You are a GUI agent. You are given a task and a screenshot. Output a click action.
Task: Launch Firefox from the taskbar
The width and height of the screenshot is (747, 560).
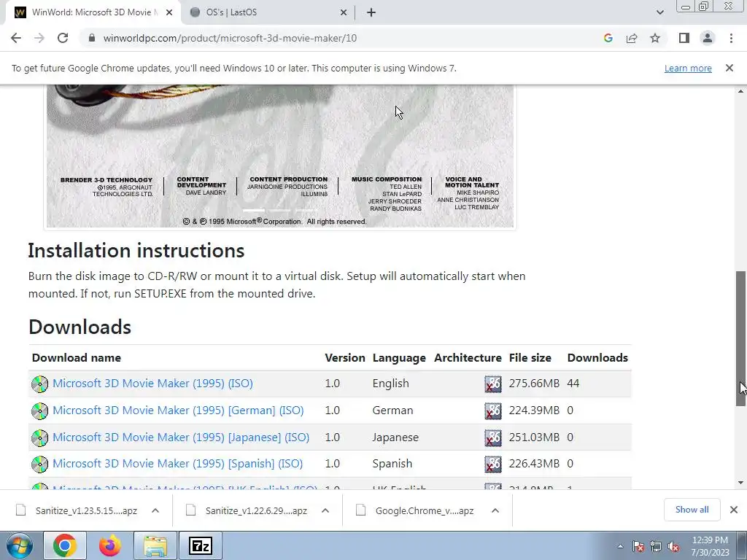pos(109,545)
